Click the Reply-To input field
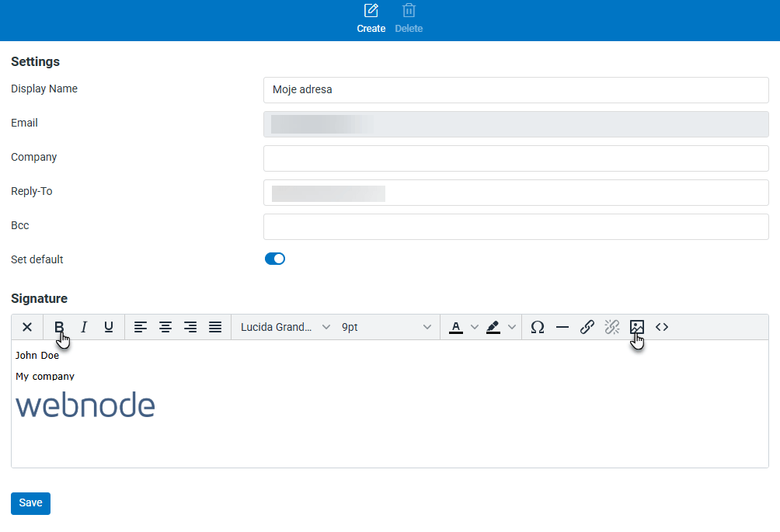The image size is (780, 532). coord(516,193)
